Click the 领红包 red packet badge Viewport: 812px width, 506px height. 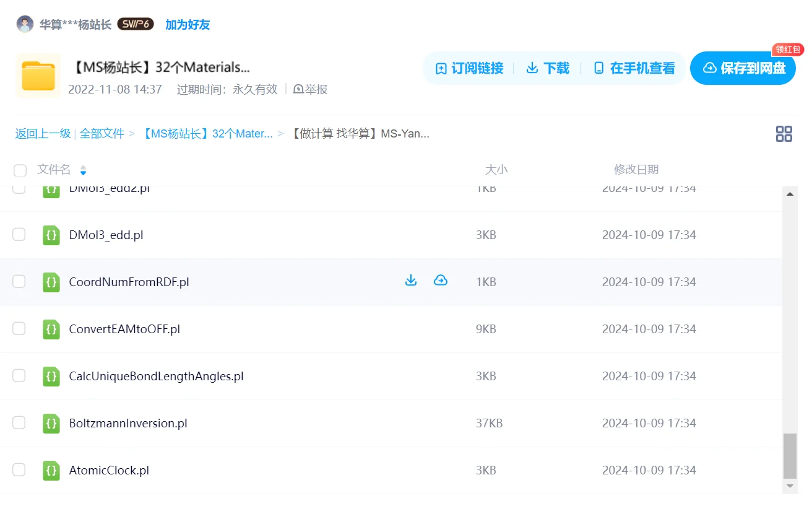tap(787, 50)
